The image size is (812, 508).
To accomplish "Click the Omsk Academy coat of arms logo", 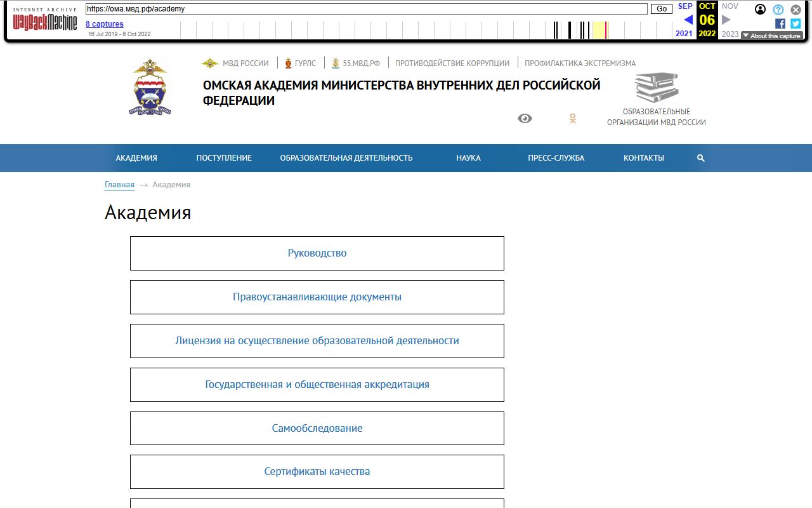I will (x=150, y=86).
